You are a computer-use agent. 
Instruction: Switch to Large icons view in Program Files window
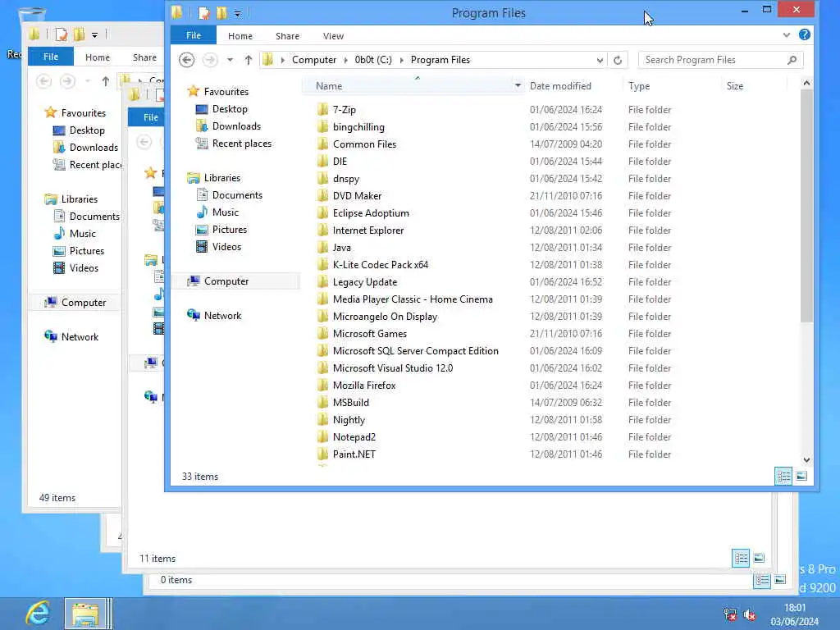pyautogui.click(x=801, y=476)
